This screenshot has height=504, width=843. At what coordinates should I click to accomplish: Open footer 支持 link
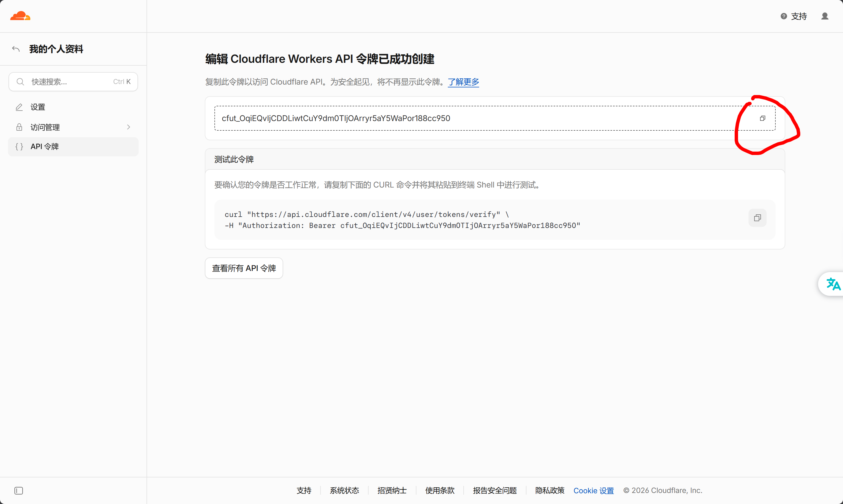[x=304, y=491]
